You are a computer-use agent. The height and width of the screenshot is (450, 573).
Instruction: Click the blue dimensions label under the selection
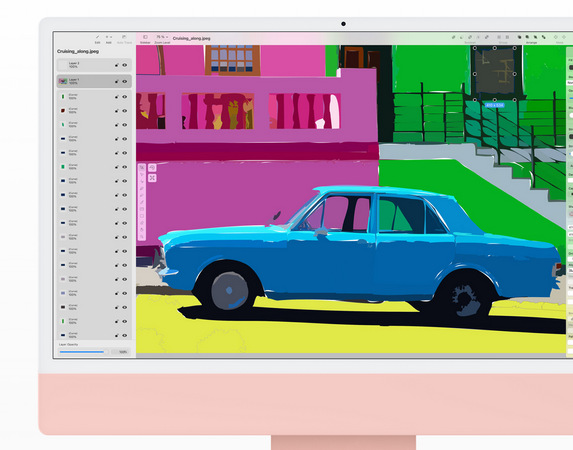(495, 105)
